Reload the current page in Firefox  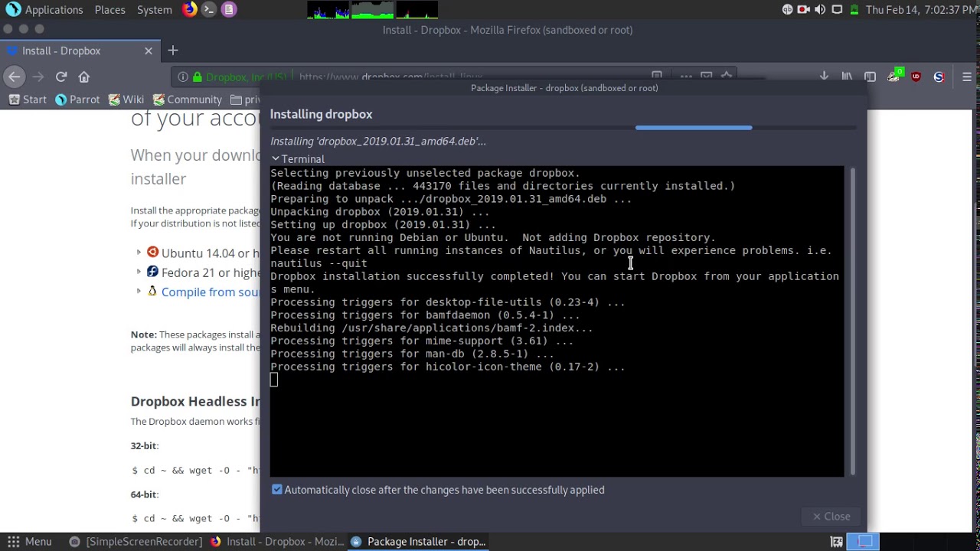click(x=61, y=77)
